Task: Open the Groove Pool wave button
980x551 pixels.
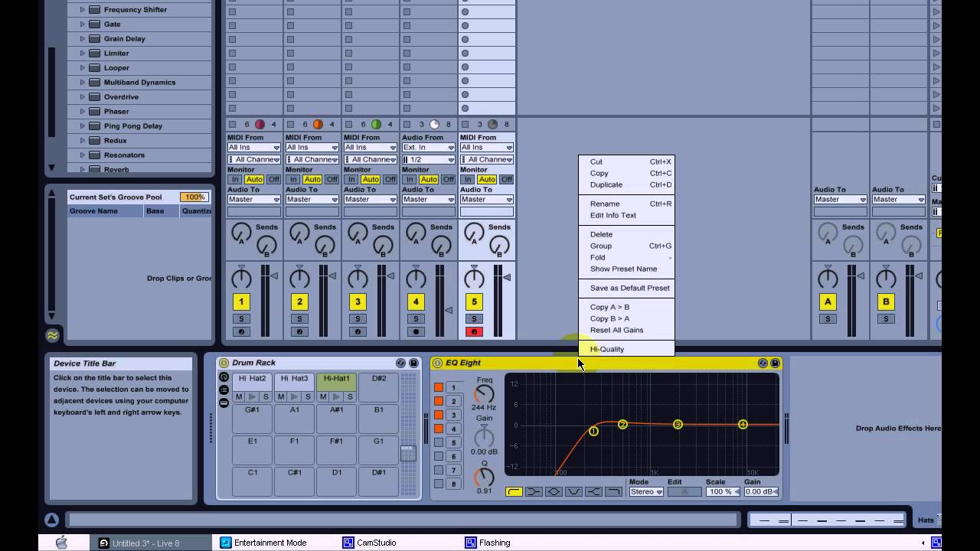Action: 52,335
